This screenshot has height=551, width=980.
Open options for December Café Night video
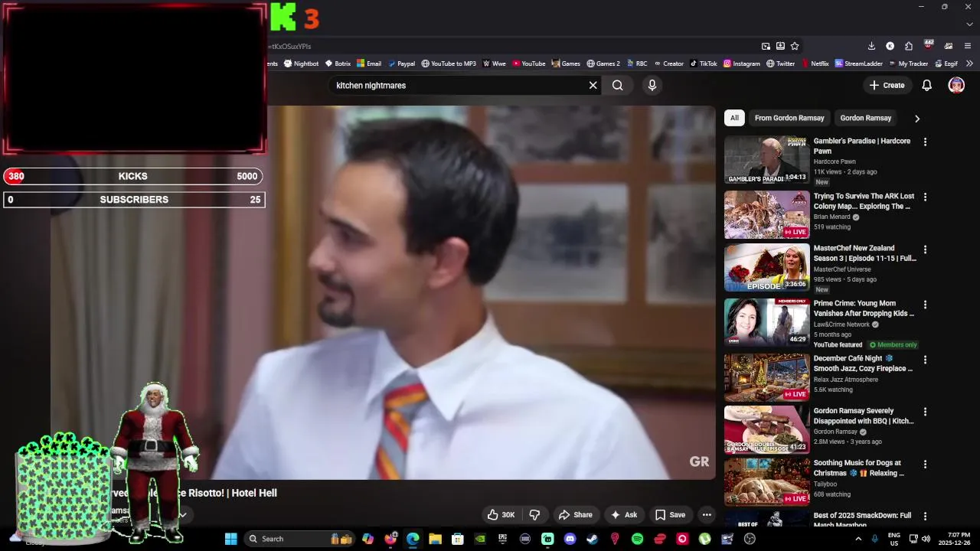[x=925, y=360]
